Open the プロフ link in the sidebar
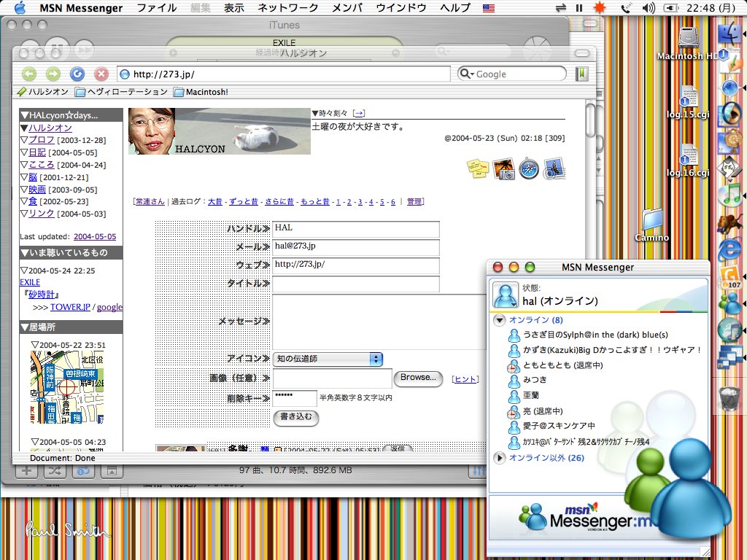 click(x=42, y=140)
